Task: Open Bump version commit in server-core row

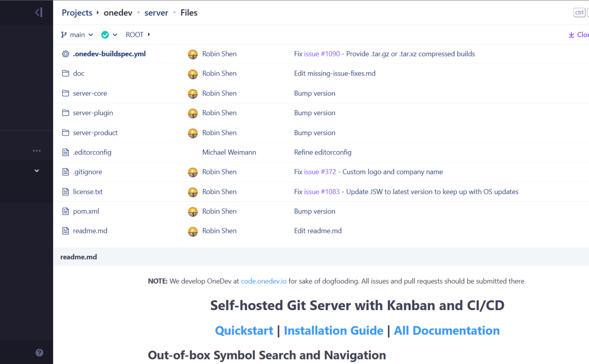Action: point(315,93)
